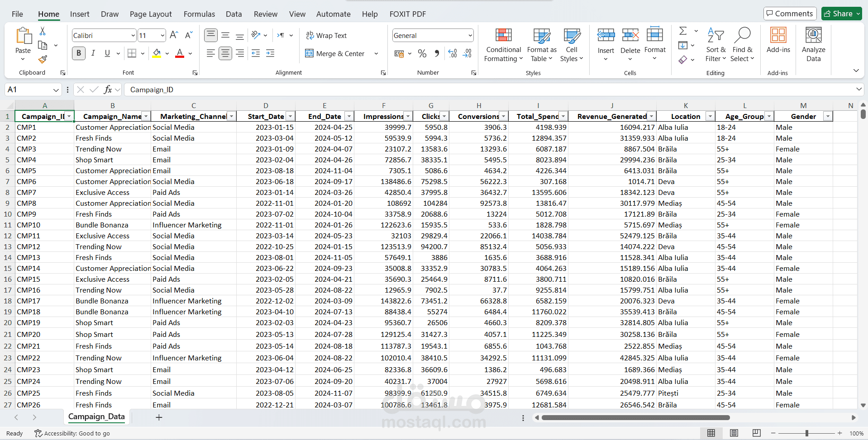
Task: Increase font size with larger A icon
Action: coord(174,35)
